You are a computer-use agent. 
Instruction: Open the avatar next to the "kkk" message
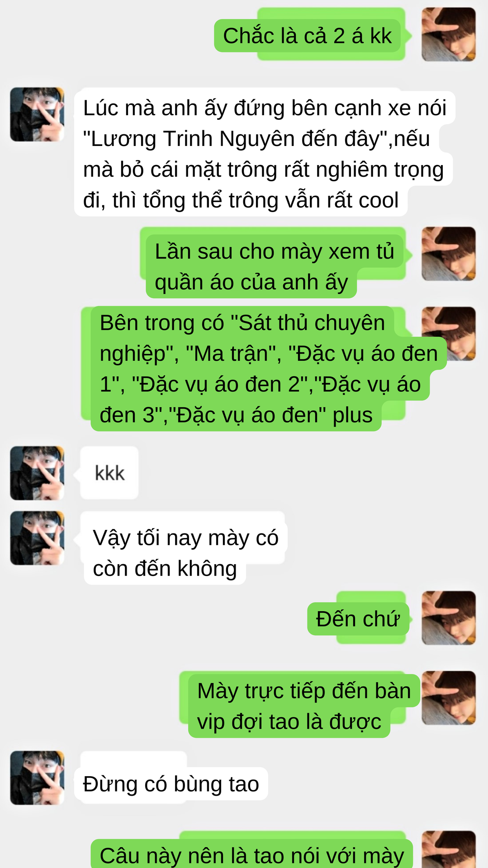coord(37,473)
